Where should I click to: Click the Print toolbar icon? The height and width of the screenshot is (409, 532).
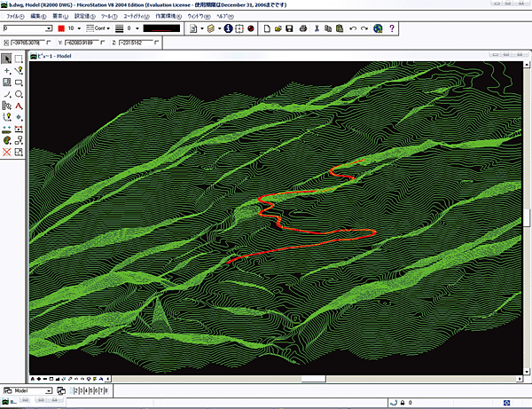click(x=303, y=28)
